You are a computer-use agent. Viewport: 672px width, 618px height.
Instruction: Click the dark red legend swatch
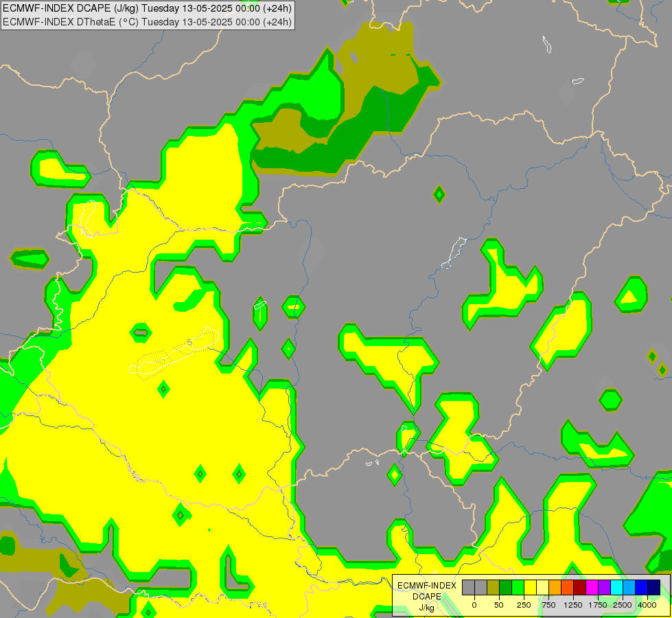click(580, 587)
